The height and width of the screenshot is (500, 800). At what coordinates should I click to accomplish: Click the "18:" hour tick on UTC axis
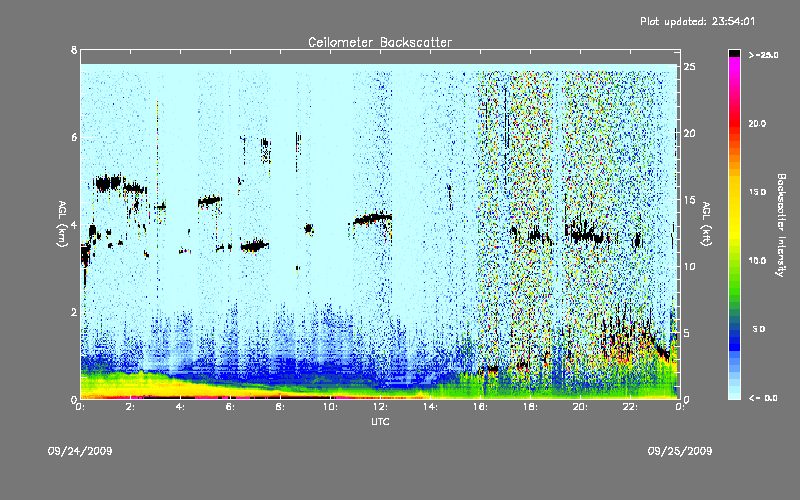[531, 407]
